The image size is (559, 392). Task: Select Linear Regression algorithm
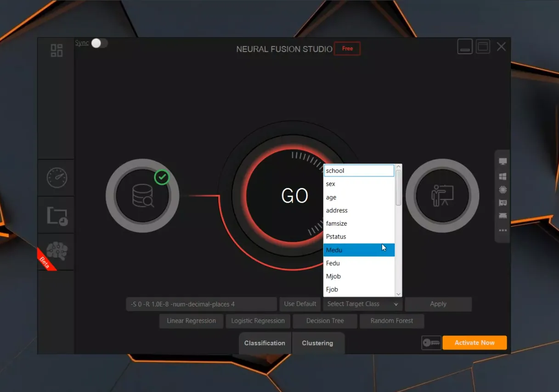pyautogui.click(x=192, y=321)
